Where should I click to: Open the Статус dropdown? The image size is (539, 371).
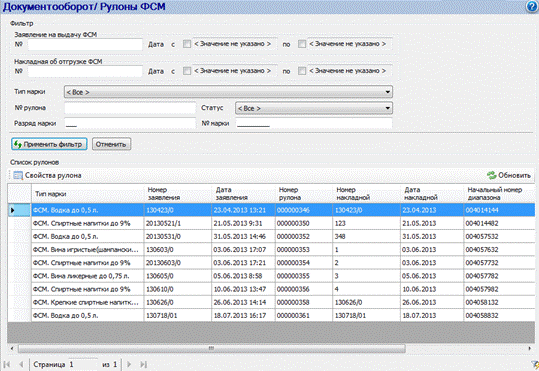pyautogui.click(x=314, y=108)
